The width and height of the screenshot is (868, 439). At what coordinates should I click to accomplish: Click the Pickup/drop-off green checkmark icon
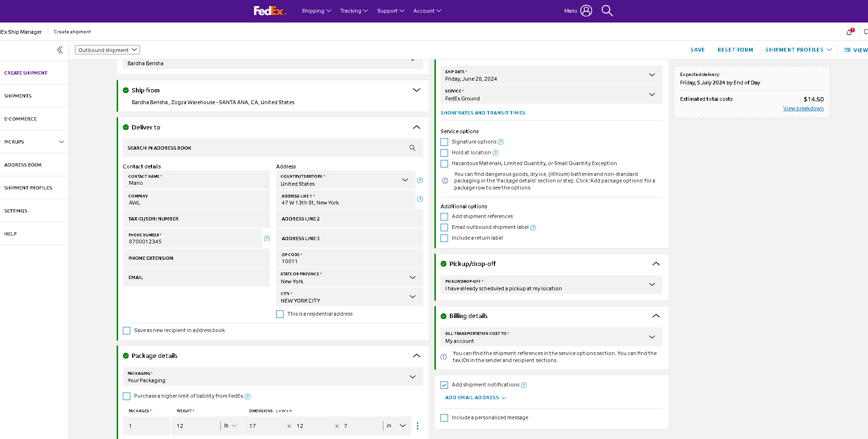443,264
